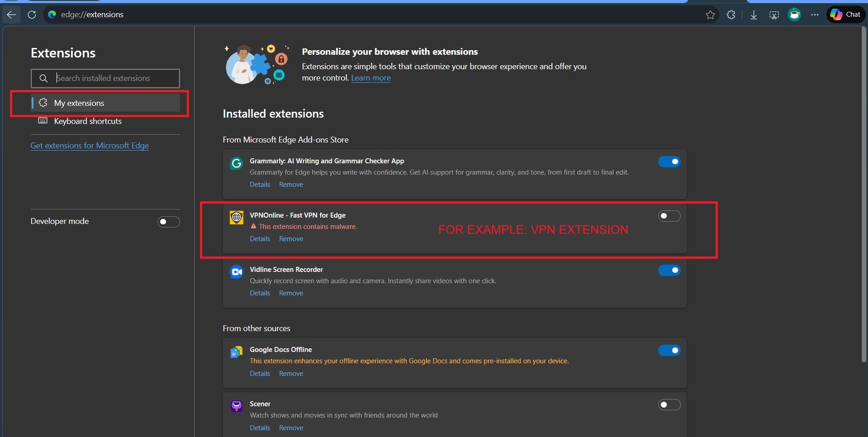Click the browser extensions puzzle icon
This screenshot has width=868, height=437.
(x=731, y=14)
